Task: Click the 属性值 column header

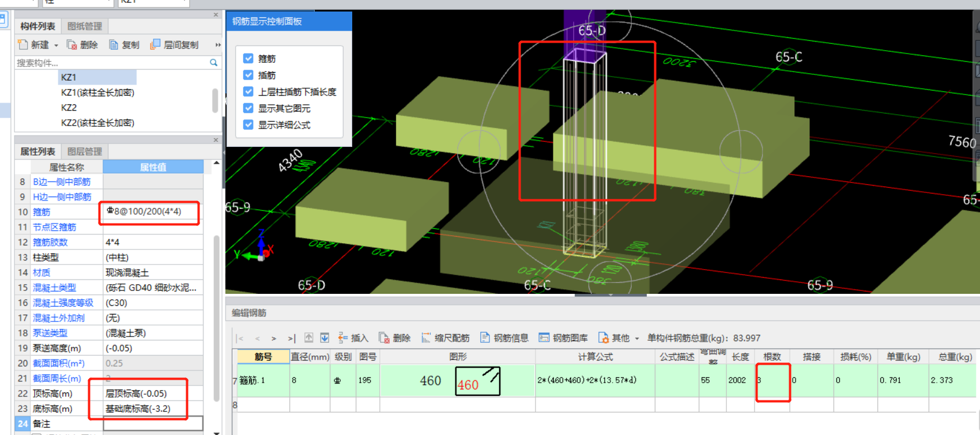Action: [x=153, y=167]
